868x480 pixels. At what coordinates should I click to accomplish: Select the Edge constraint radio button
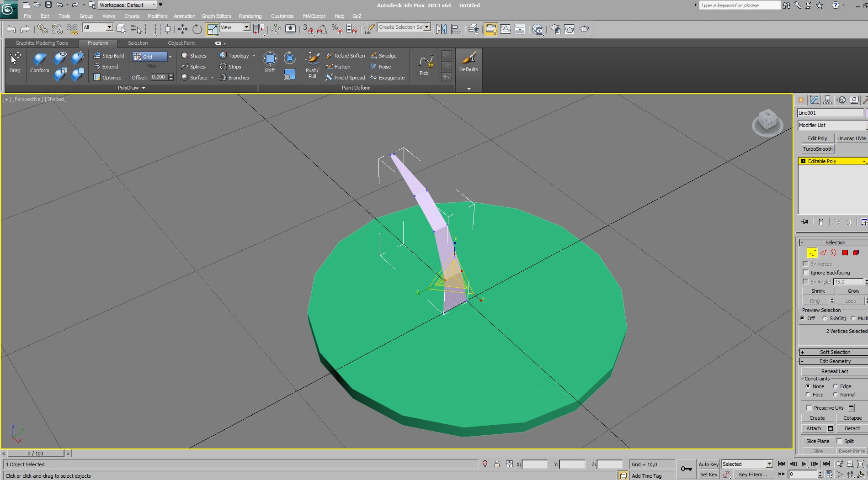[835, 386]
